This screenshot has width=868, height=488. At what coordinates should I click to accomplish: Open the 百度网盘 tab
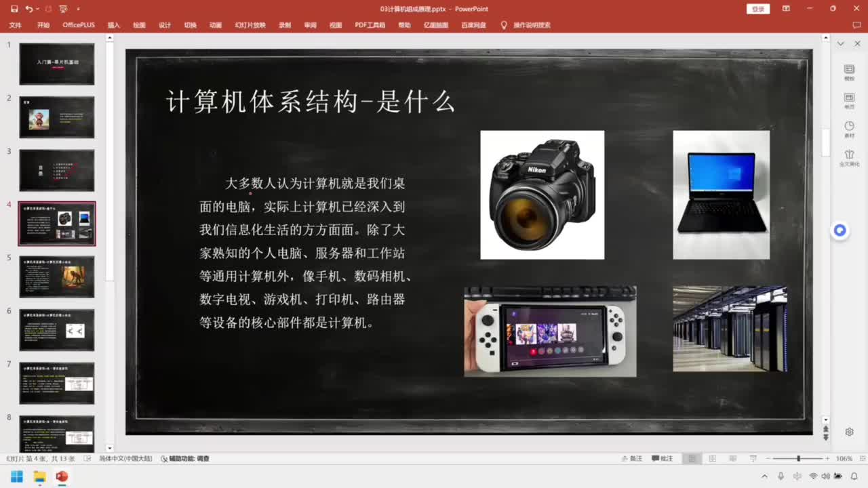[474, 25]
